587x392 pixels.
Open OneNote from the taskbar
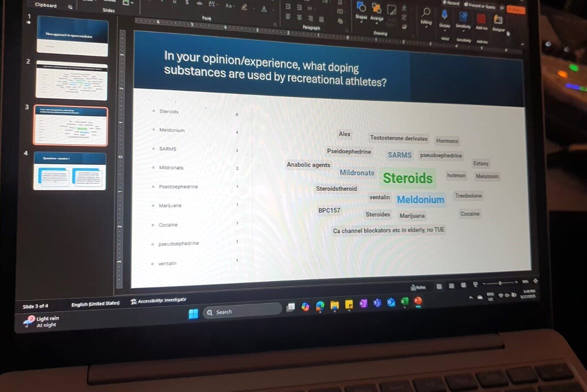click(363, 304)
